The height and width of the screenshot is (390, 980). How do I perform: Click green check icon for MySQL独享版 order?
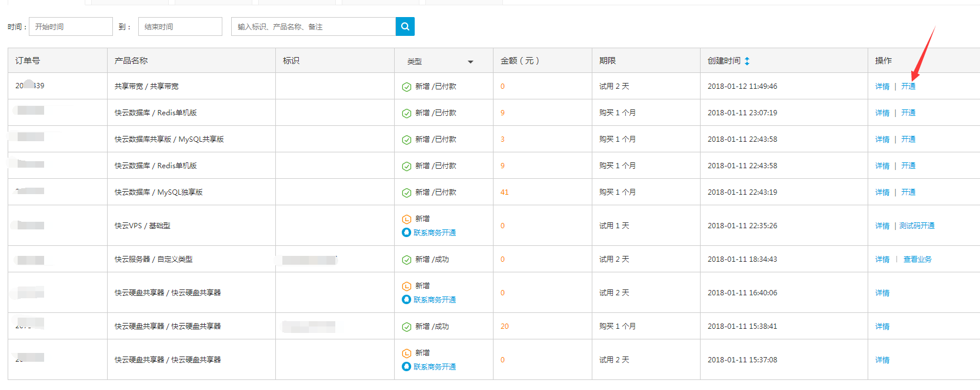tap(406, 193)
